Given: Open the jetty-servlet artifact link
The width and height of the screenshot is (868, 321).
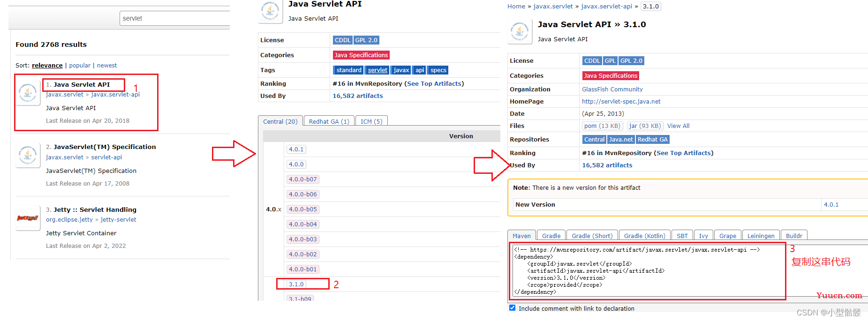Looking at the screenshot, I should (119, 220).
